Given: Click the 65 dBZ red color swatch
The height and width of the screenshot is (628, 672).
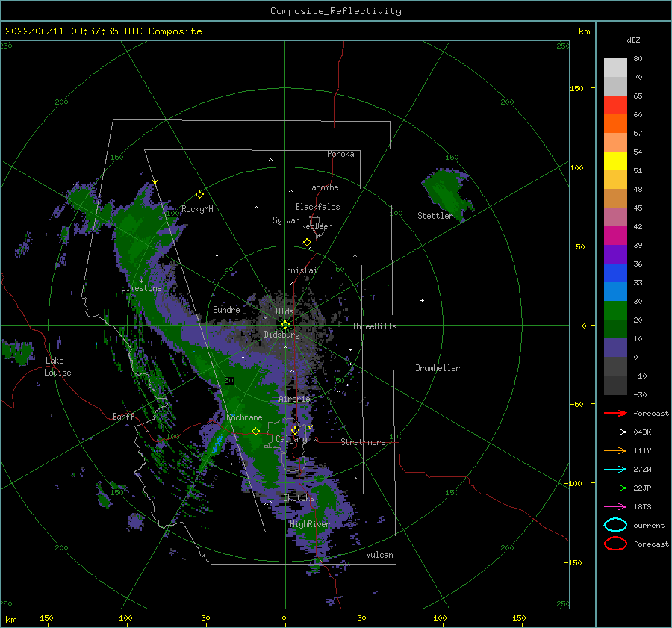Looking at the screenshot, I should pos(615,105).
